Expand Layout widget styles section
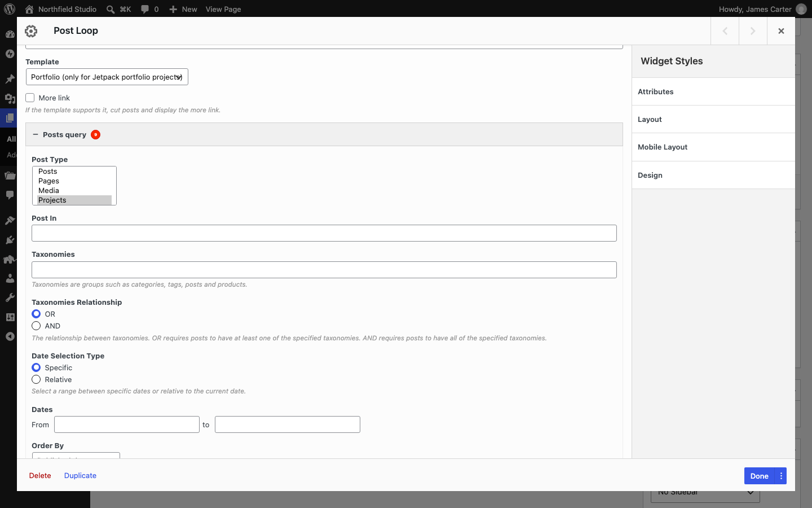The height and width of the screenshot is (508, 812). [713, 119]
